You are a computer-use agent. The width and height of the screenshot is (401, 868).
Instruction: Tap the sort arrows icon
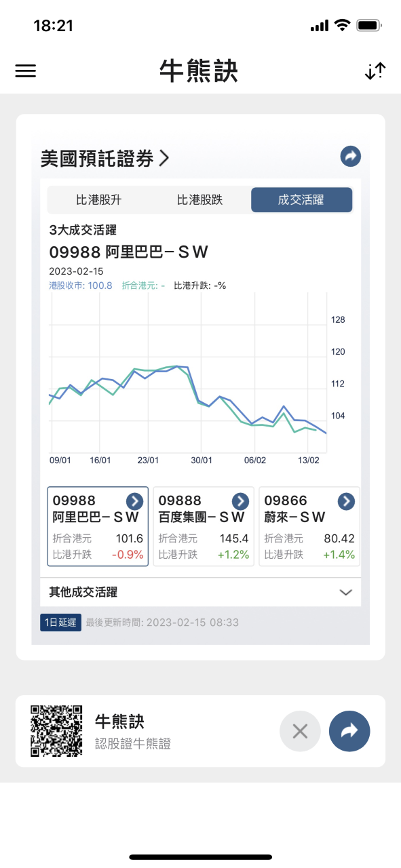pos(375,71)
